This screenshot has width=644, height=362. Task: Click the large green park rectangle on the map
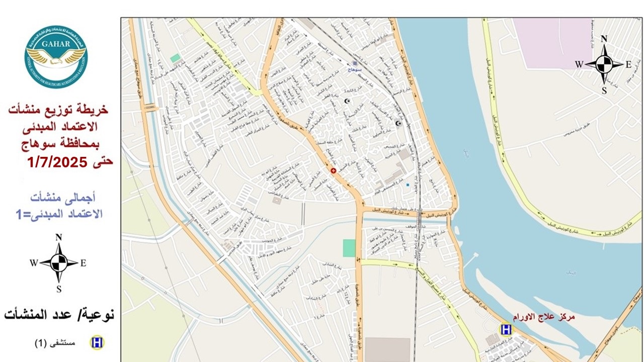[x=349, y=248]
